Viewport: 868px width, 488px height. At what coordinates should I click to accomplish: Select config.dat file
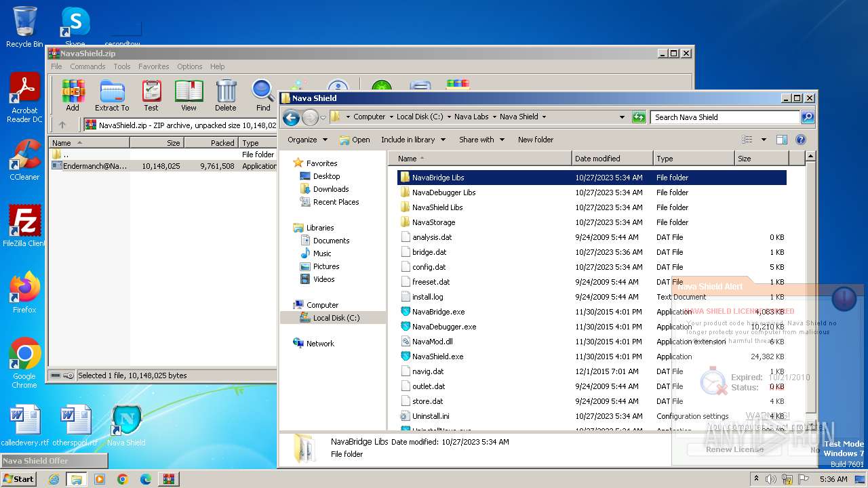click(591, 267)
